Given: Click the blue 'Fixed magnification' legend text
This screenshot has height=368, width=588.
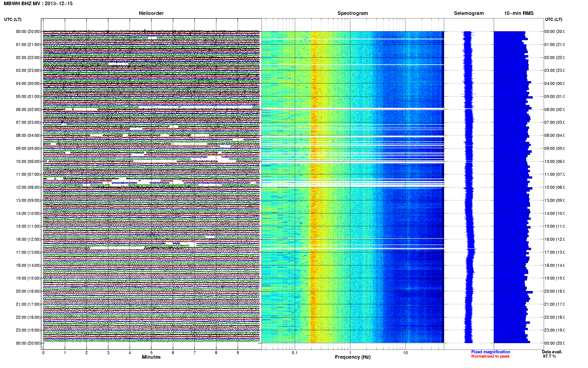Looking at the screenshot, I should coord(491,352).
